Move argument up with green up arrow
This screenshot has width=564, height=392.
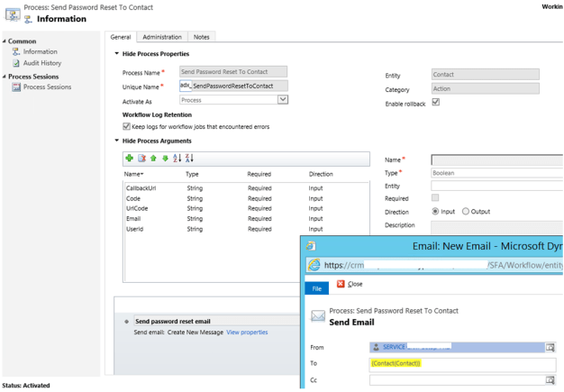coord(153,159)
